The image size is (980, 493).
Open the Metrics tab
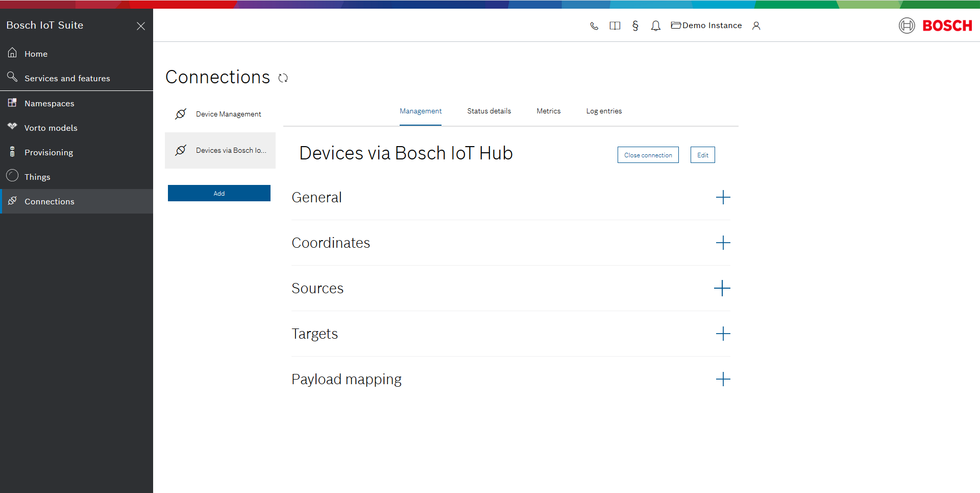[x=549, y=111]
